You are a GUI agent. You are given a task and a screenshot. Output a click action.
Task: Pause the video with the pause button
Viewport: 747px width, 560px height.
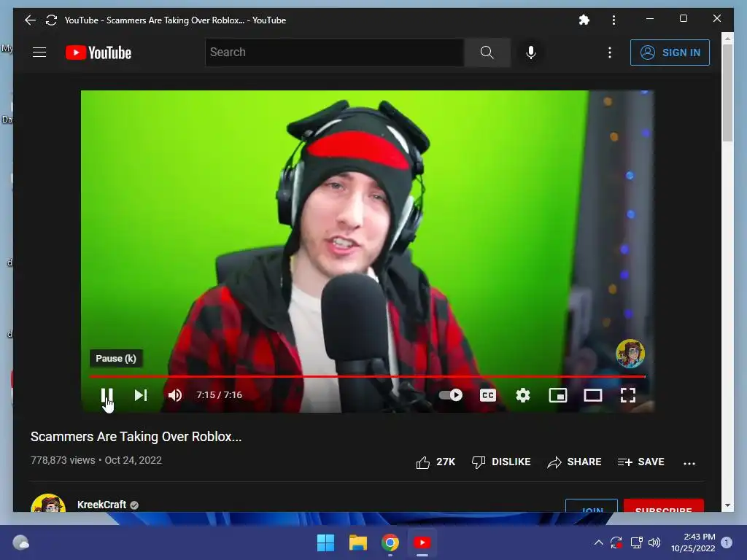click(x=107, y=395)
